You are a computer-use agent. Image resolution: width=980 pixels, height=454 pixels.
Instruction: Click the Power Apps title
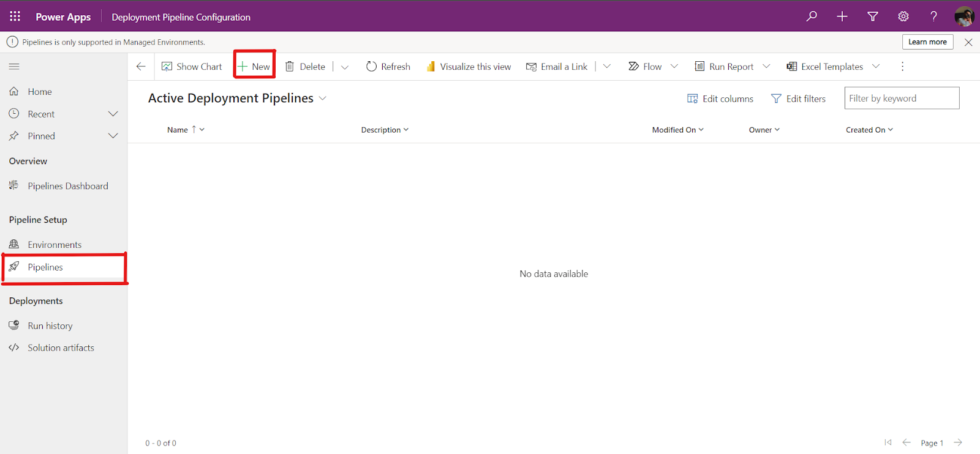pos(63,17)
